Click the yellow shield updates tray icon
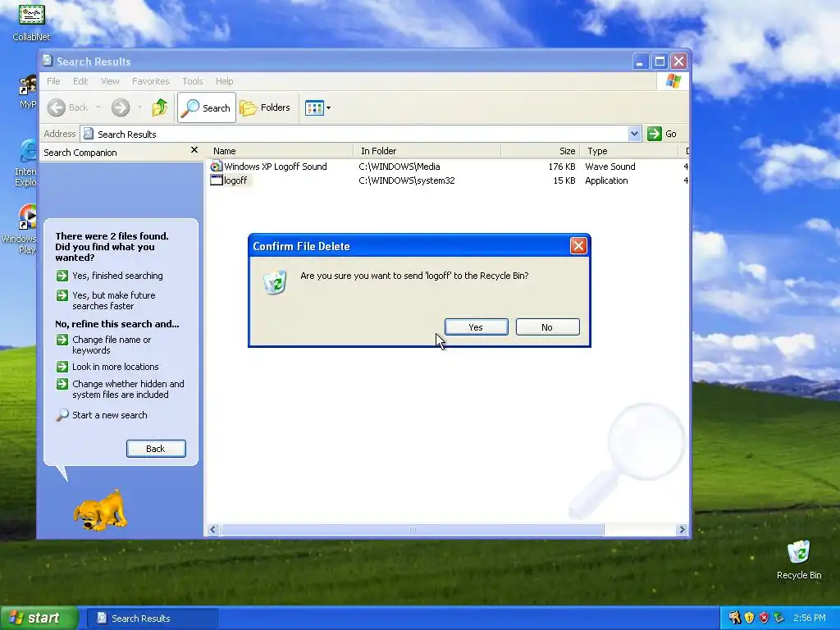This screenshot has width=840, height=630. 749,619
